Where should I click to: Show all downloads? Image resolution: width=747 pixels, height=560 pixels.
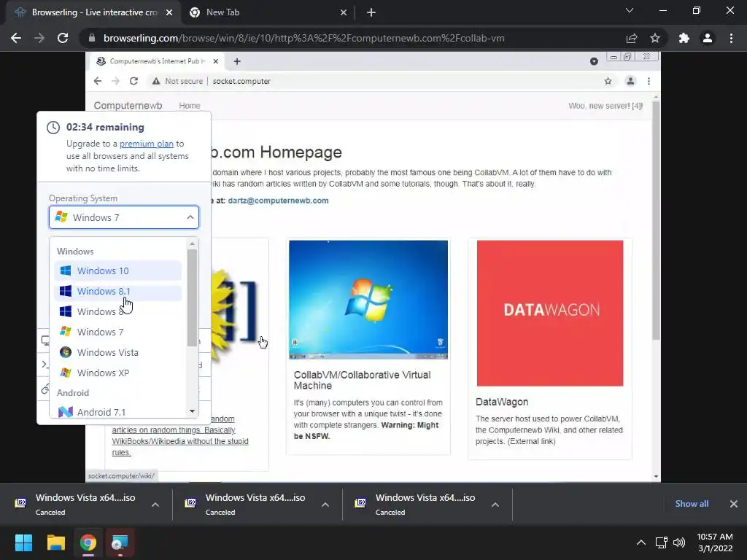pyautogui.click(x=692, y=504)
